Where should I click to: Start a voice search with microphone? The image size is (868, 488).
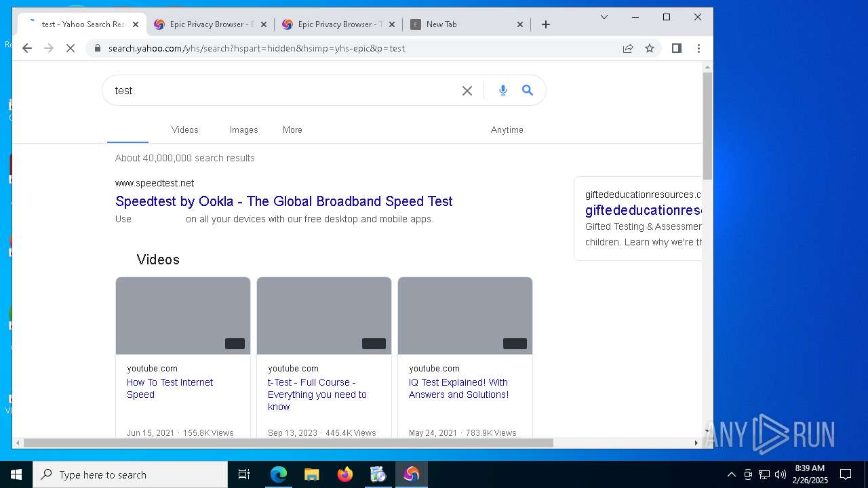click(x=503, y=90)
